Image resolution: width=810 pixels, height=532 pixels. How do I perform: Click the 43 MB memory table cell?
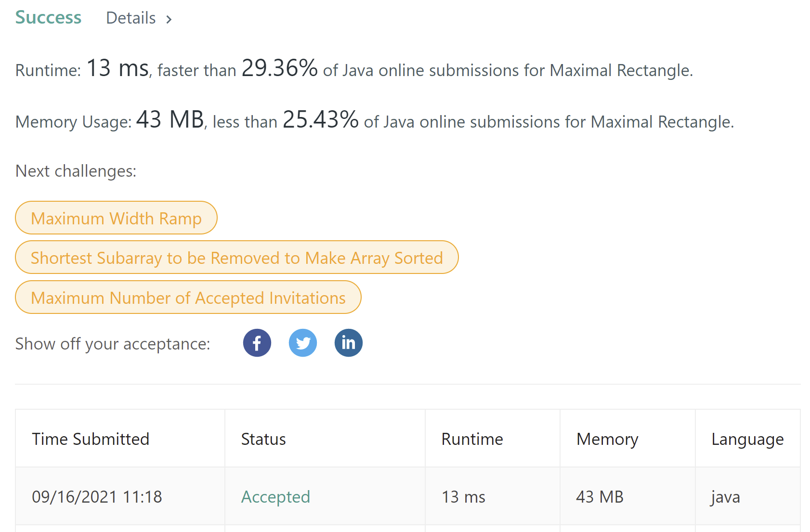(x=600, y=496)
